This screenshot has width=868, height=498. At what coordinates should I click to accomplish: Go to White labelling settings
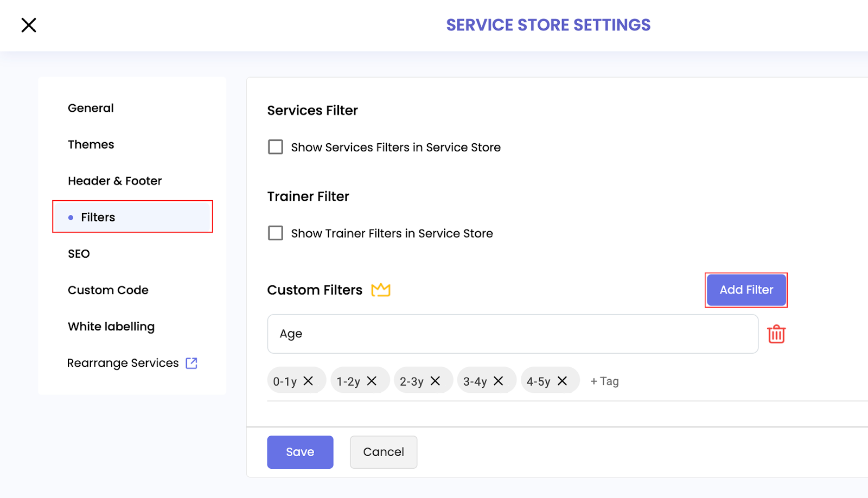(111, 327)
